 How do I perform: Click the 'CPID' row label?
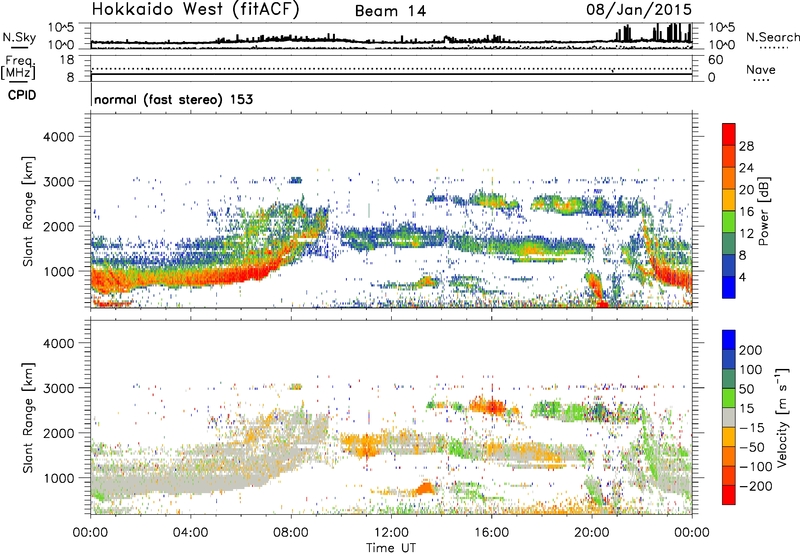click(22, 95)
